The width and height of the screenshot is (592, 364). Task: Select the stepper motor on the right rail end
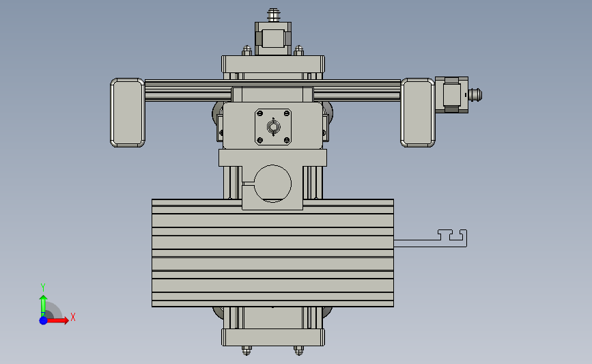(x=451, y=95)
